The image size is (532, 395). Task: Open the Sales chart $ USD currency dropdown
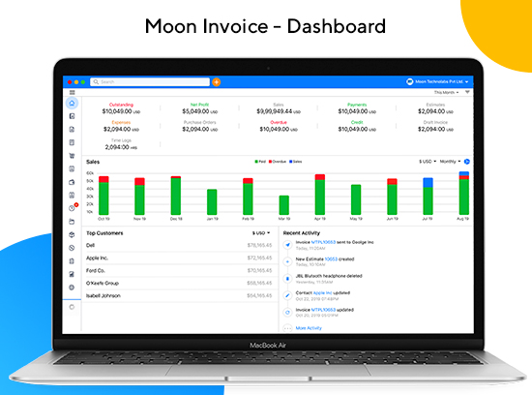pyautogui.click(x=428, y=162)
